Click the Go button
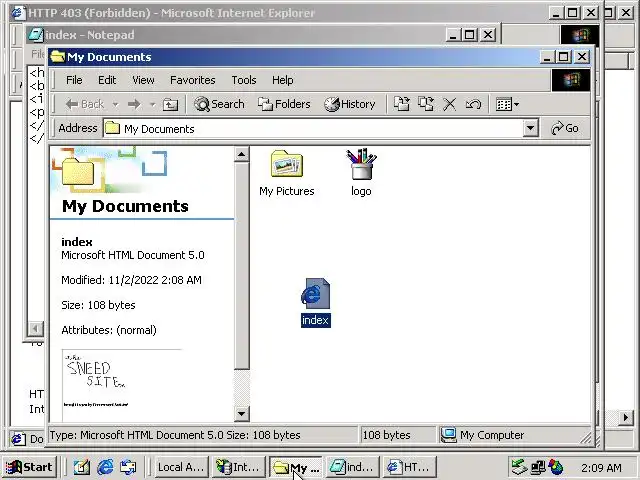Screen dimensions: 640x480 click(x=565, y=128)
